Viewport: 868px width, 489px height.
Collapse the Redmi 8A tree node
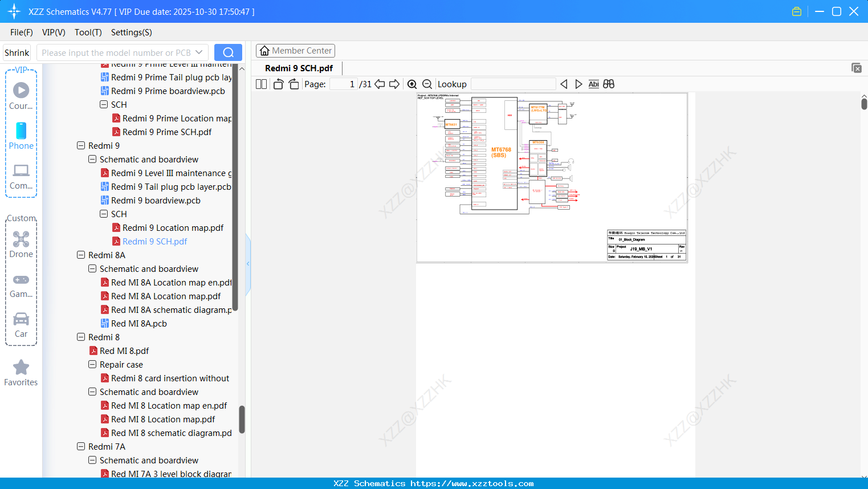tap(81, 255)
